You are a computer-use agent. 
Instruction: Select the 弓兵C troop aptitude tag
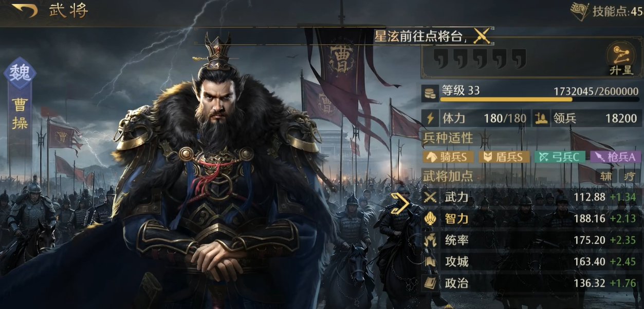click(560, 157)
